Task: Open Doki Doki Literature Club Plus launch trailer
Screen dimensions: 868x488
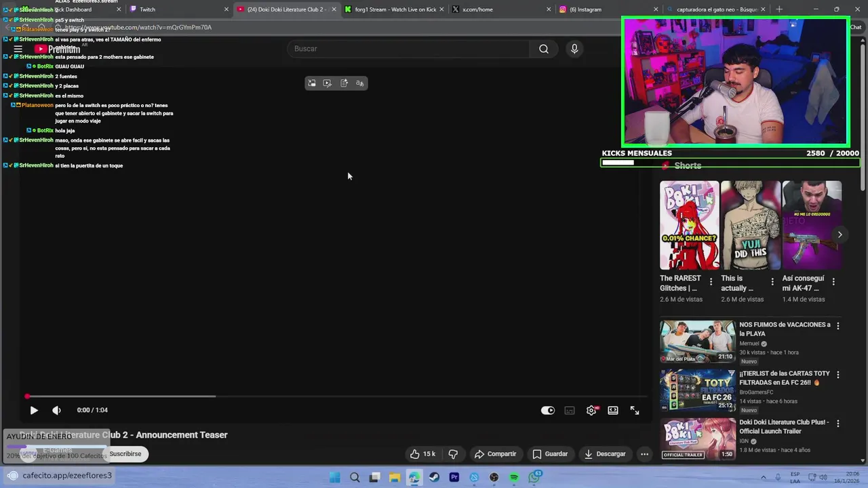Action: point(698,439)
